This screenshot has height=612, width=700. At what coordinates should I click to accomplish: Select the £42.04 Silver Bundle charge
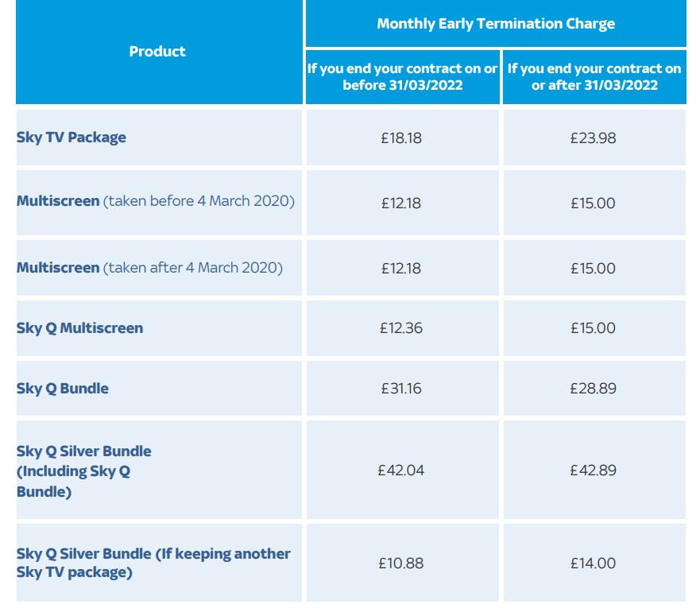click(401, 471)
